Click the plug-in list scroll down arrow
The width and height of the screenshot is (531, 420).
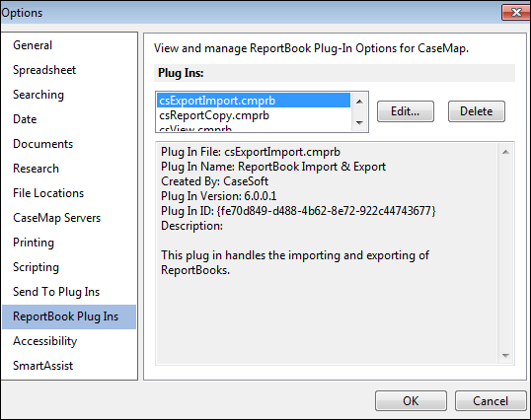[359, 123]
